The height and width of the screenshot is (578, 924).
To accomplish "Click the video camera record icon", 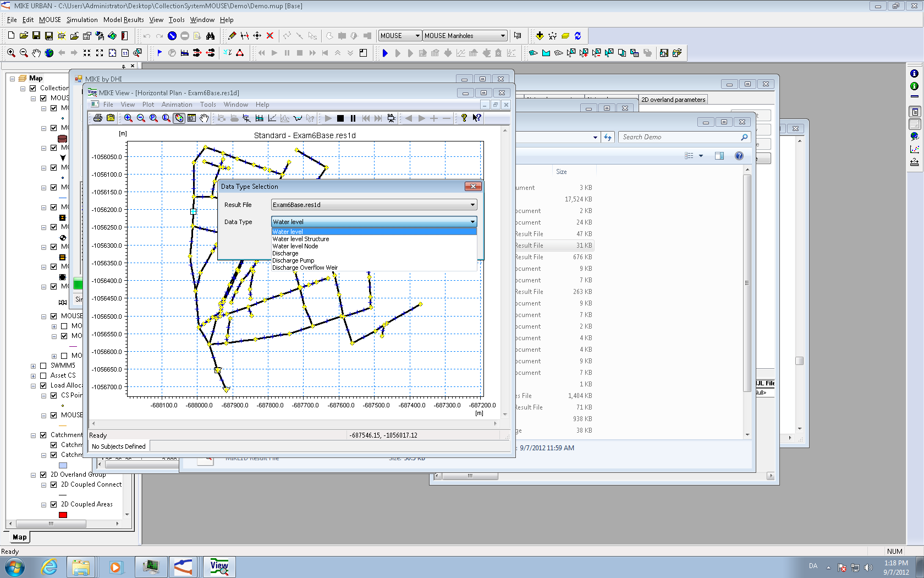I will click(391, 118).
